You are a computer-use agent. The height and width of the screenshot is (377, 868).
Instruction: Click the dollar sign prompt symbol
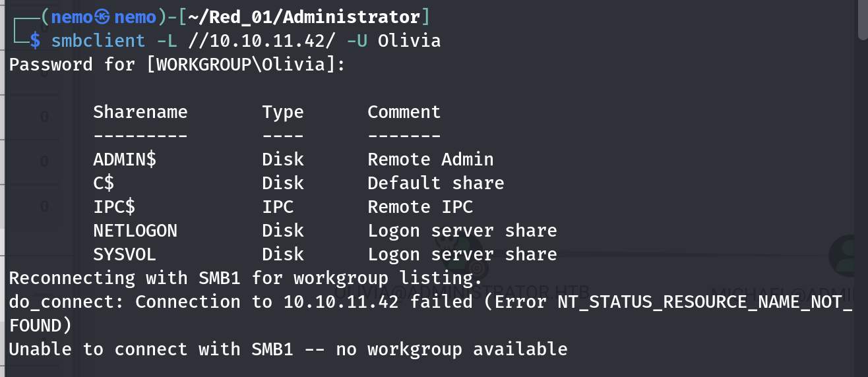pyautogui.click(x=35, y=41)
